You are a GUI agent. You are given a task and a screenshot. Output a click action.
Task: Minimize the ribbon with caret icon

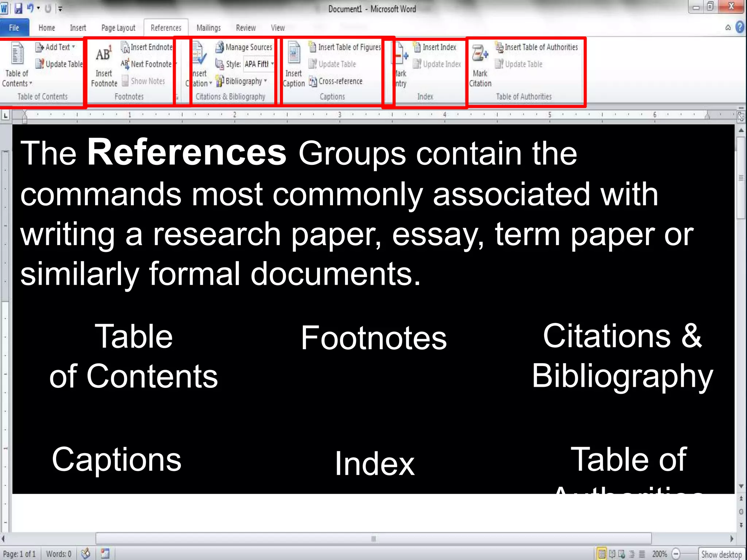[728, 28]
